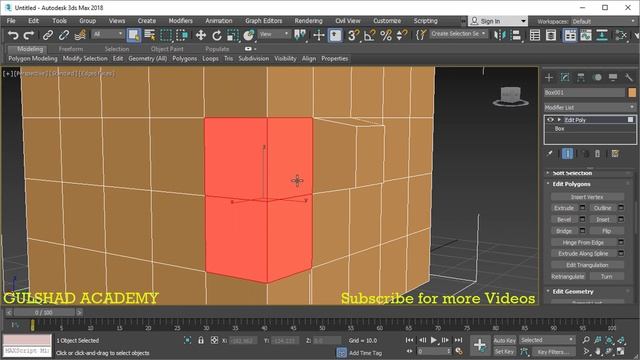Select the Select and Link tool

tap(48, 35)
